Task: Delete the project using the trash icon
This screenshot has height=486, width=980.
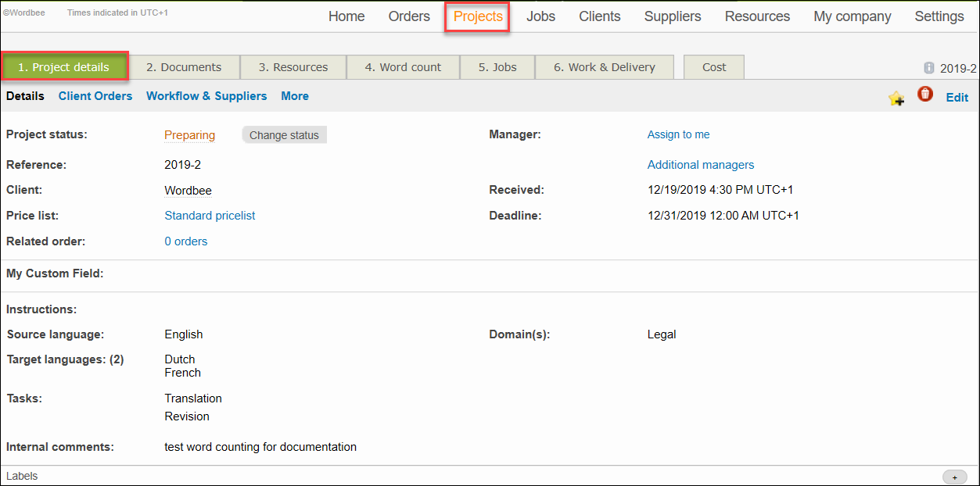Action: pyautogui.click(x=925, y=94)
